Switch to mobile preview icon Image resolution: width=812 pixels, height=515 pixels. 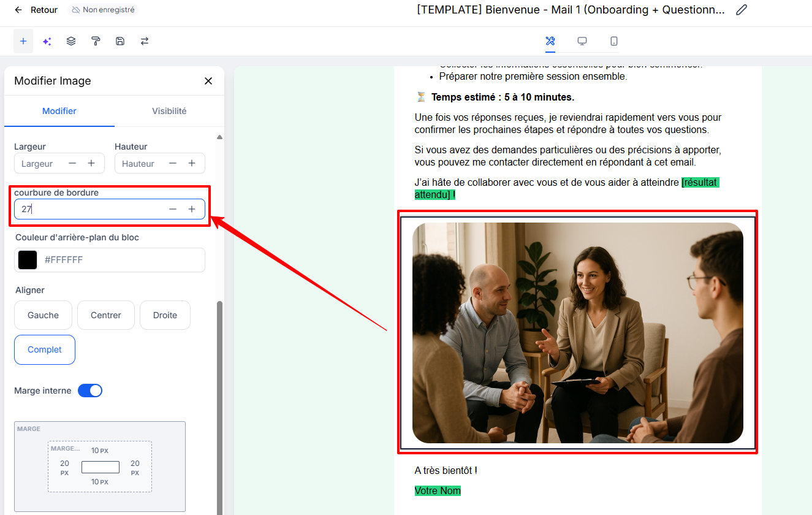click(614, 41)
